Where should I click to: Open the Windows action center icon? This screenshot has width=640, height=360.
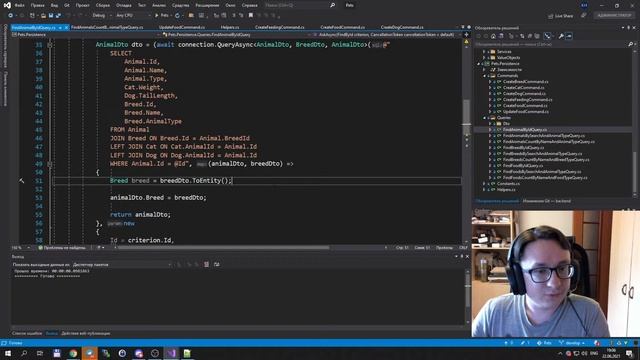pos(629,353)
